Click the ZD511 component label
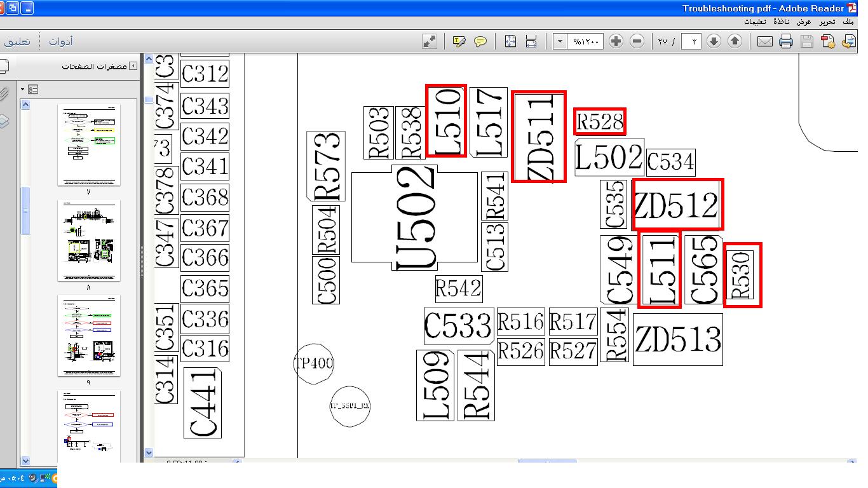Viewport: 868px width, 488px height. coord(539,137)
